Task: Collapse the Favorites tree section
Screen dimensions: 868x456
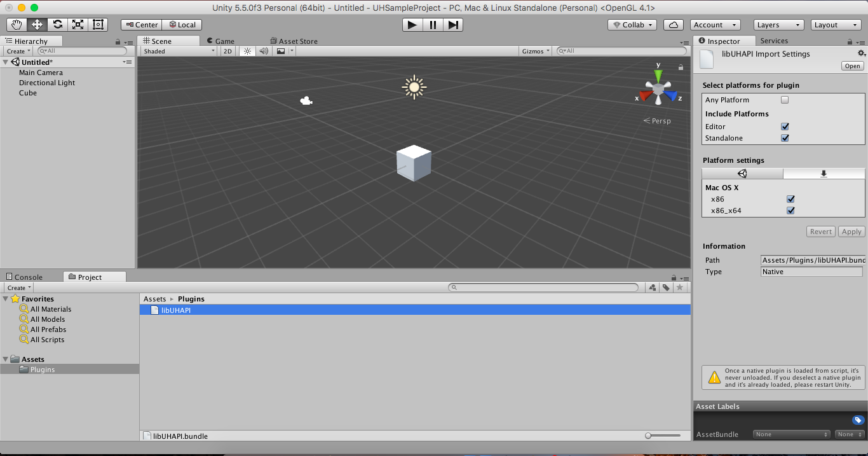Action: point(6,299)
